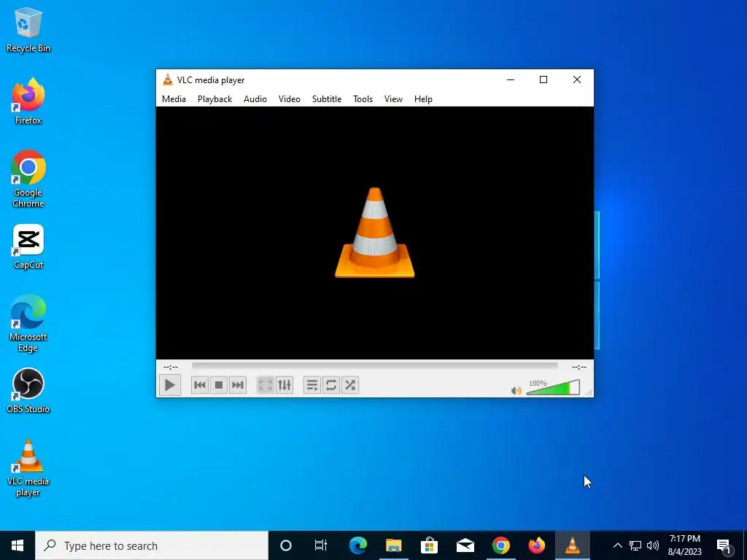This screenshot has height=560, width=747.
Task: Click the Stop playback button
Action: [219, 385]
